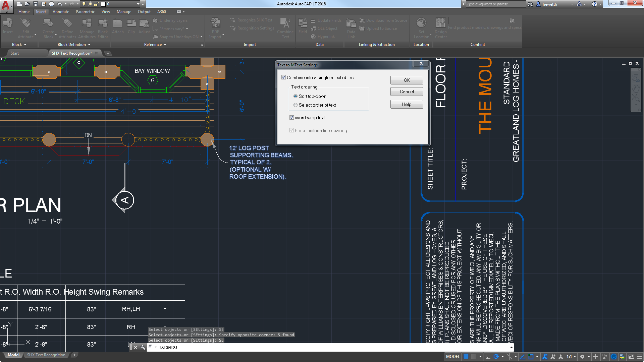Screen dimensions: 644x362
Task: Uncheck Combine into a single mtext object
Action: pyautogui.click(x=284, y=77)
